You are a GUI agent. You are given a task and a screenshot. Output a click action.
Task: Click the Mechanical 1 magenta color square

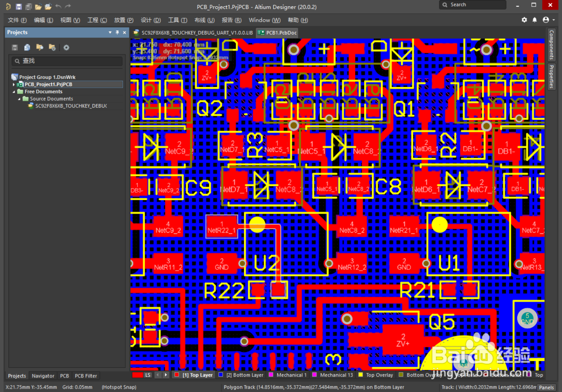(271, 375)
